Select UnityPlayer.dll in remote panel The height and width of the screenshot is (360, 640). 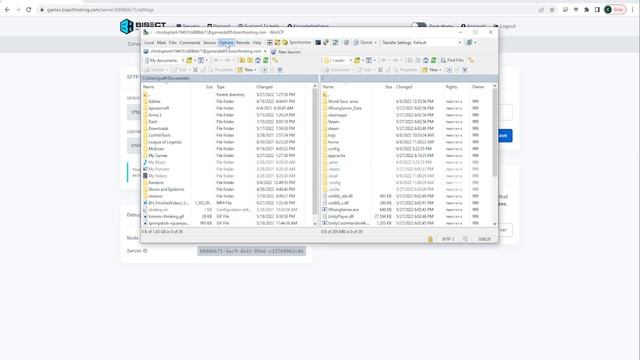point(340,216)
